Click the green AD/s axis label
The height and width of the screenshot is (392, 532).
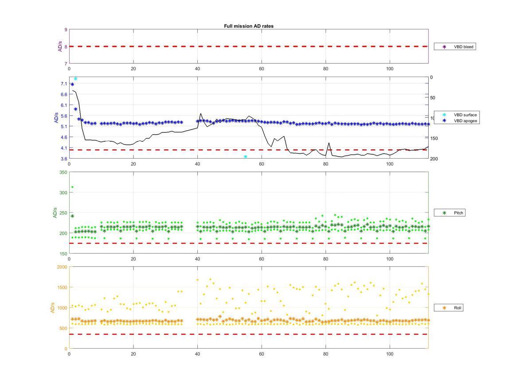[x=55, y=213]
